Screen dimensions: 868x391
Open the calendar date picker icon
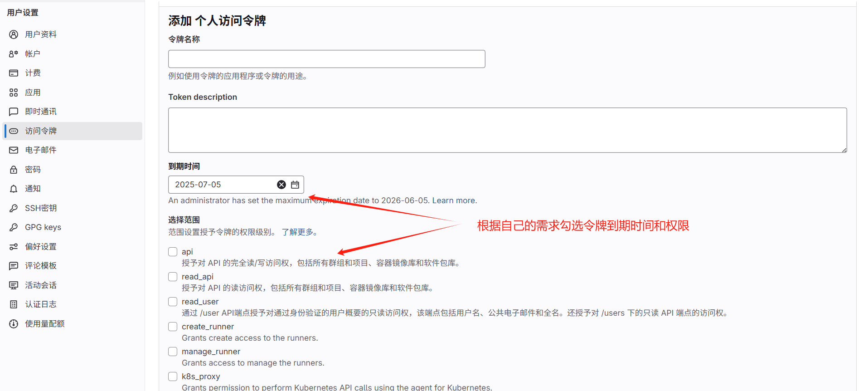tap(295, 185)
